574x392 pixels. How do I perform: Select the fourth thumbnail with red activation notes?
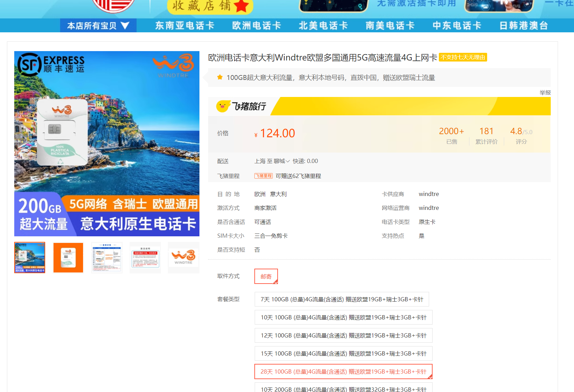pos(145,258)
